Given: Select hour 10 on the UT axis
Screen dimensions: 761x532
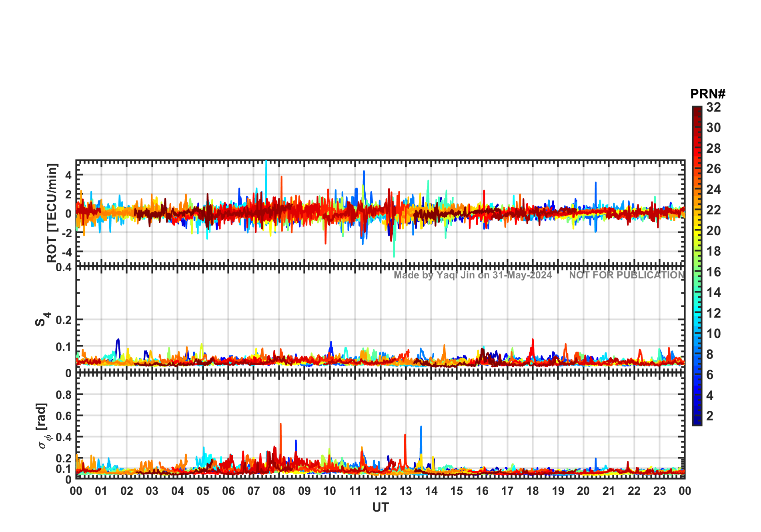Looking at the screenshot, I should (x=330, y=491).
